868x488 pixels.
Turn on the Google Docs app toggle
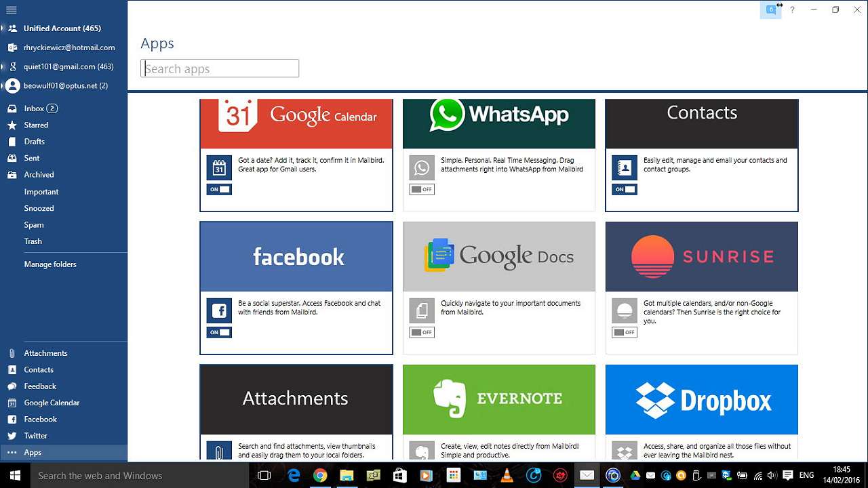coord(422,332)
